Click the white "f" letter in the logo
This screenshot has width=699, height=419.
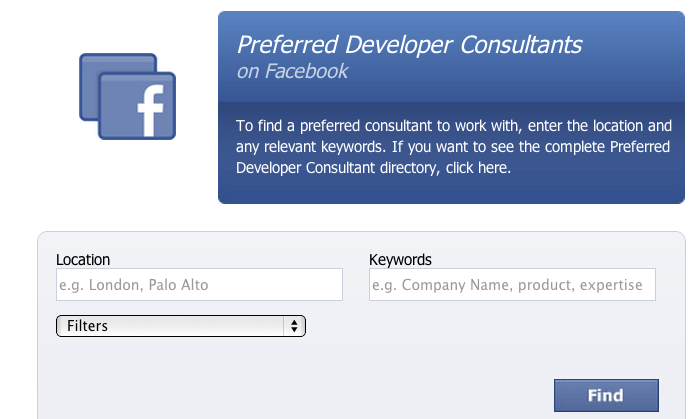[x=149, y=108]
